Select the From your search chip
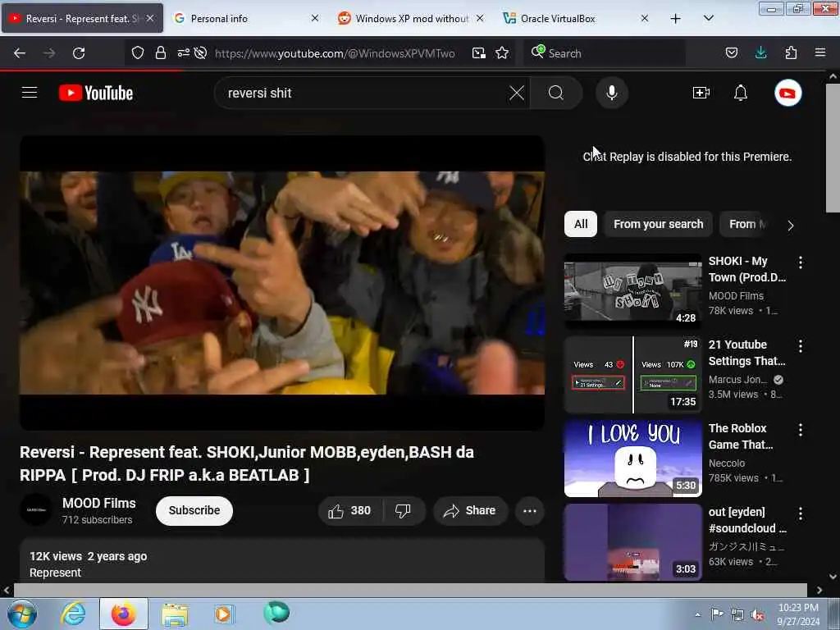This screenshot has height=630, width=840. pos(659,224)
